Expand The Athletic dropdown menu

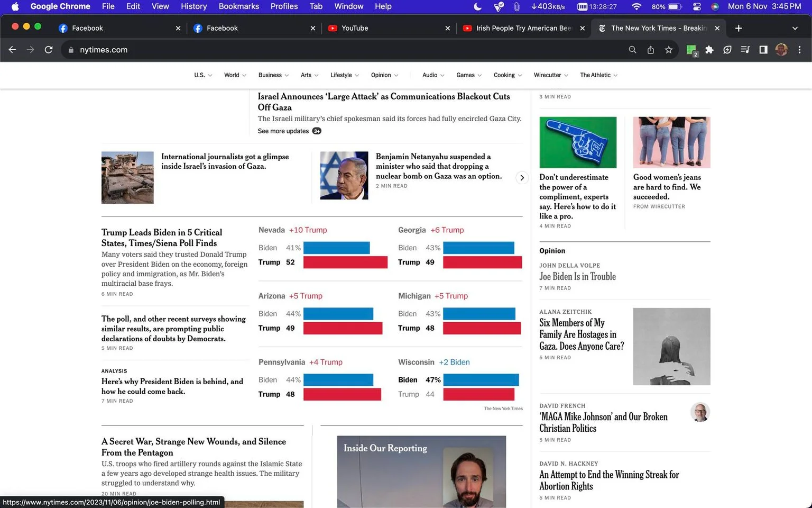pos(598,75)
